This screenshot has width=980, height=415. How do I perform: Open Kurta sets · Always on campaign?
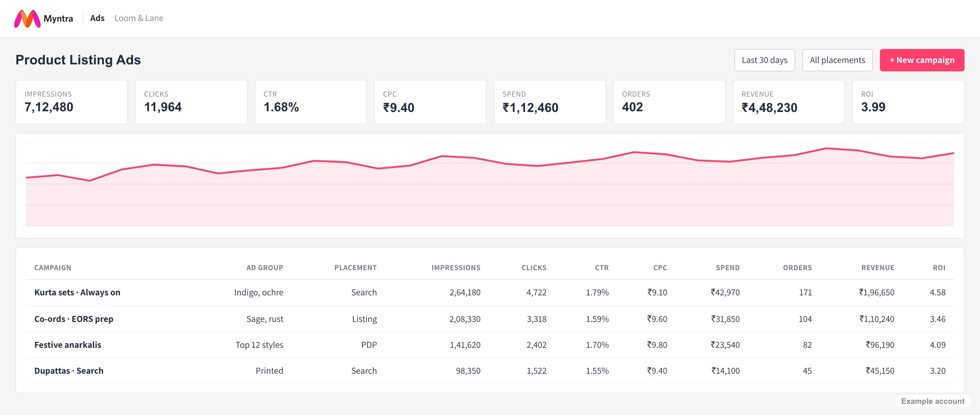pos(77,292)
